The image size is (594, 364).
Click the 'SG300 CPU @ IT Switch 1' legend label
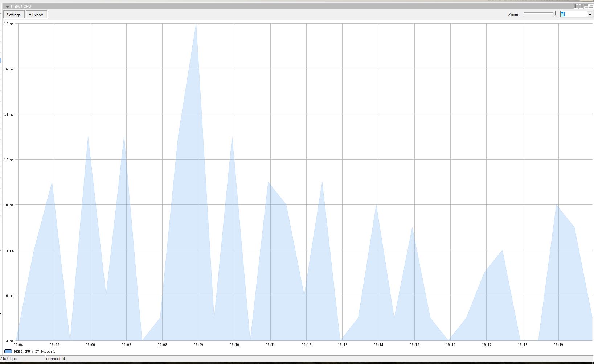34,351
